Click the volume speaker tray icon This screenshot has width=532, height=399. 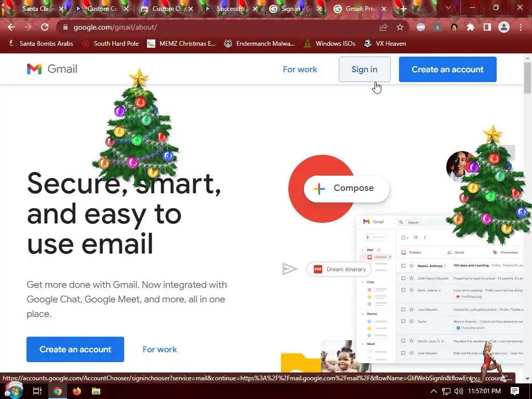(459, 391)
